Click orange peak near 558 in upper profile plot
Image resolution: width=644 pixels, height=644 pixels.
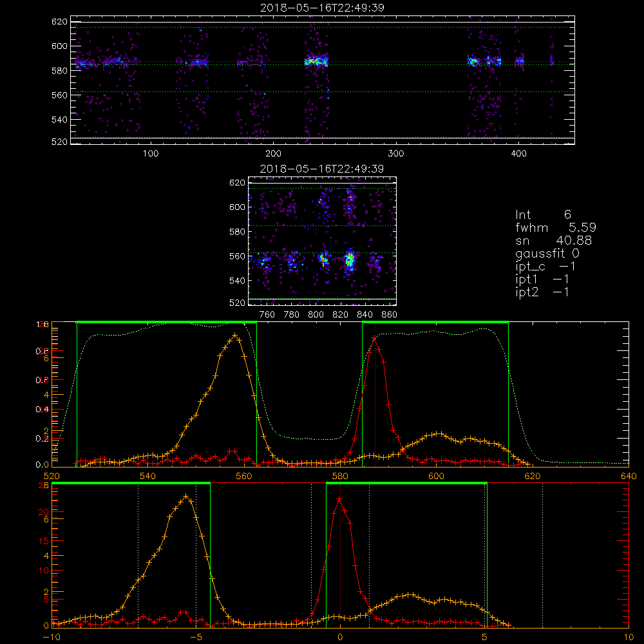[234, 335]
